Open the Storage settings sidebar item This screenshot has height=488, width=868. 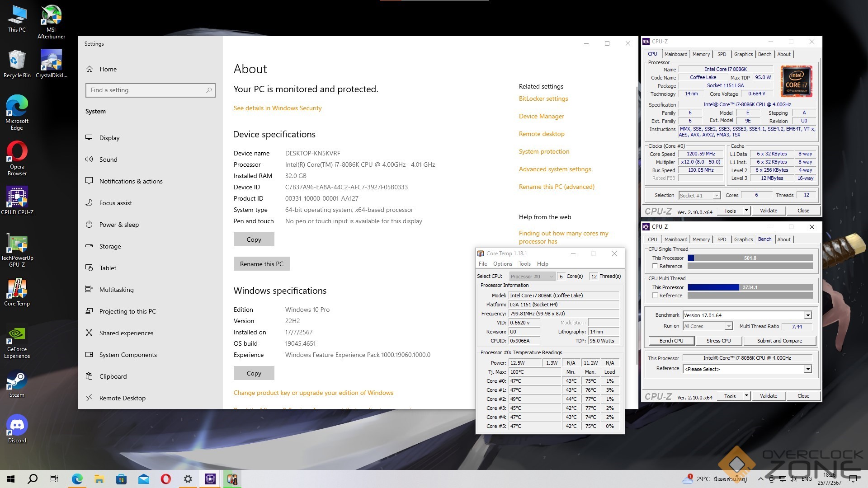click(x=110, y=246)
